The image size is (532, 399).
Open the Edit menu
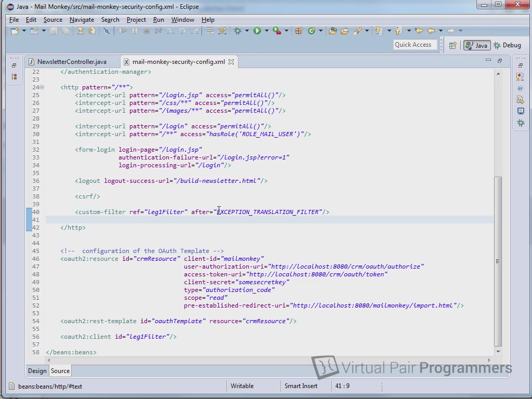(31, 20)
